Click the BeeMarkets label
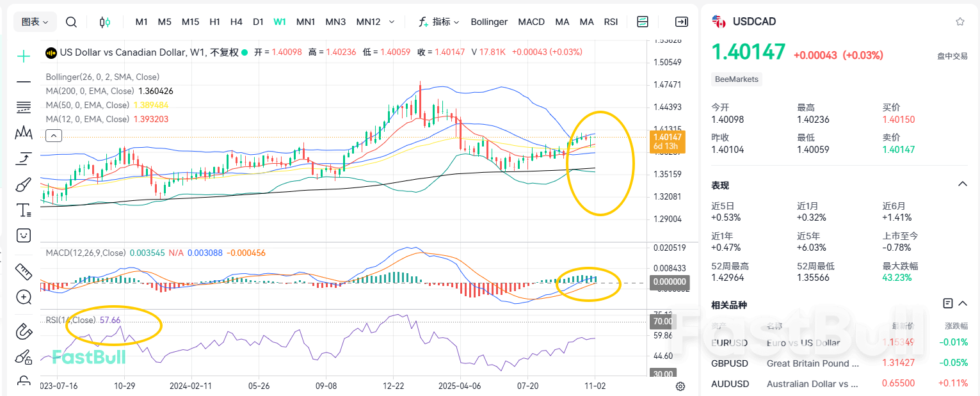Viewport: 980px width, 396px height. pyautogui.click(x=736, y=79)
